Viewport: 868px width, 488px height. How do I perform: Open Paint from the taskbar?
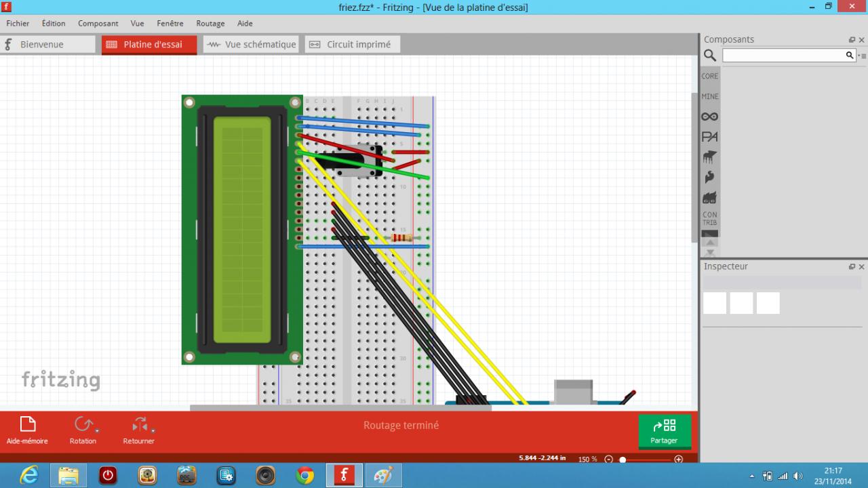coord(383,476)
